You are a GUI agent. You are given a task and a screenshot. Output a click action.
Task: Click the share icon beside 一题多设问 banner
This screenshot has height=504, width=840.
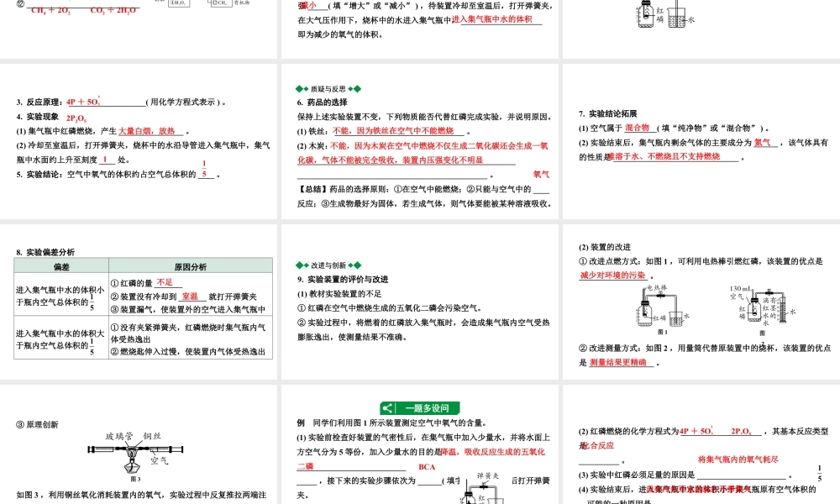point(389,407)
